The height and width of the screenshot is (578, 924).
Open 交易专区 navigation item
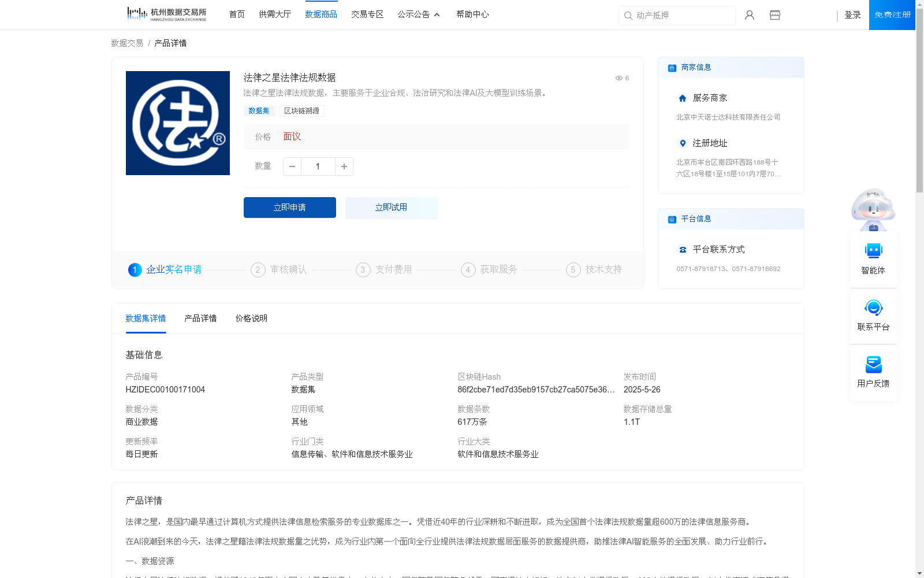coord(367,14)
